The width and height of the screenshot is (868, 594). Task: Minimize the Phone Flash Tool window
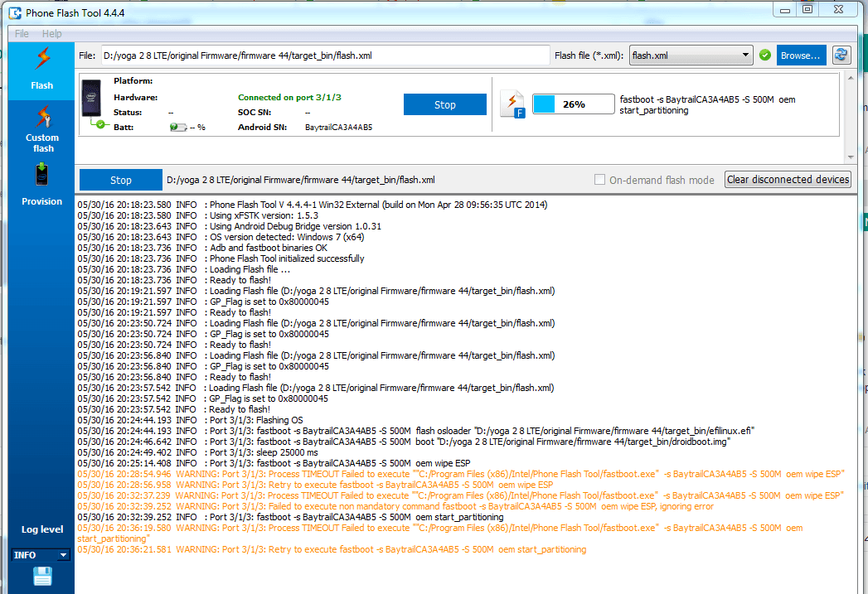point(785,9)
